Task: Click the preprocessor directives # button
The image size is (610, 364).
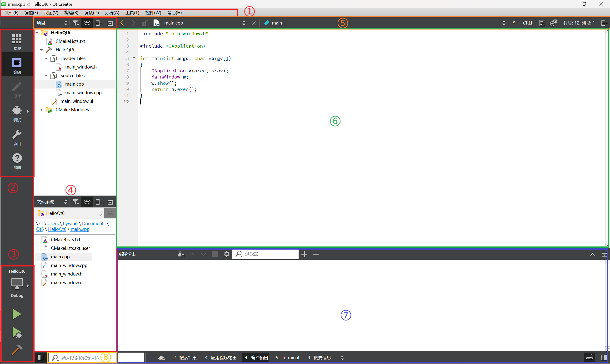Action: pos(514,23)
